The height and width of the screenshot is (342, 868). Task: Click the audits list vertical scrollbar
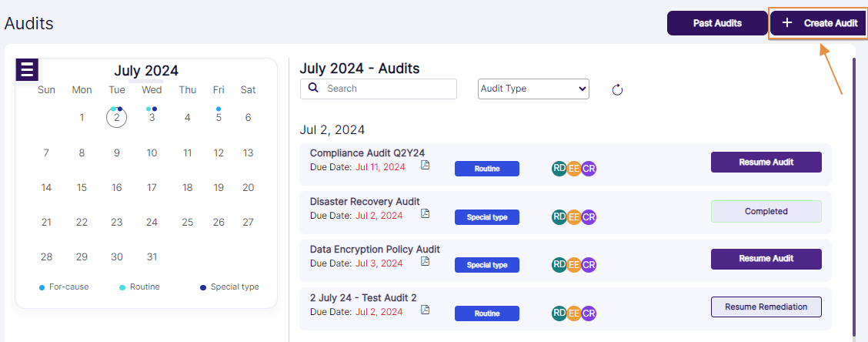[853, 197]
